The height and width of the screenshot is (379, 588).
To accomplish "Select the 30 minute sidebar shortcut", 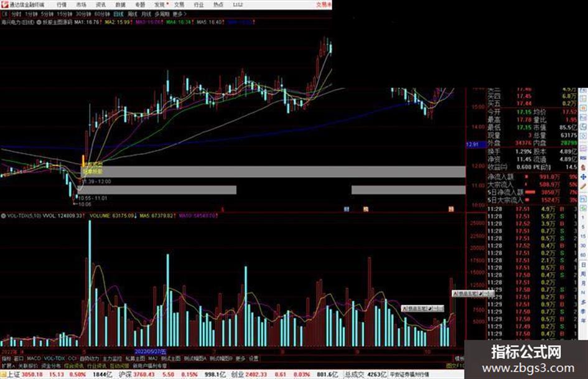I will 583,245.
